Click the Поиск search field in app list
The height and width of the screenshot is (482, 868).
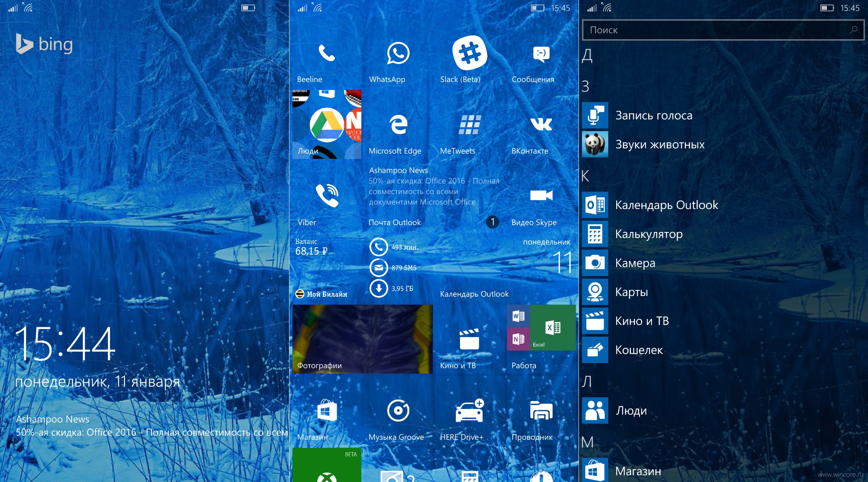coord(723,30)
